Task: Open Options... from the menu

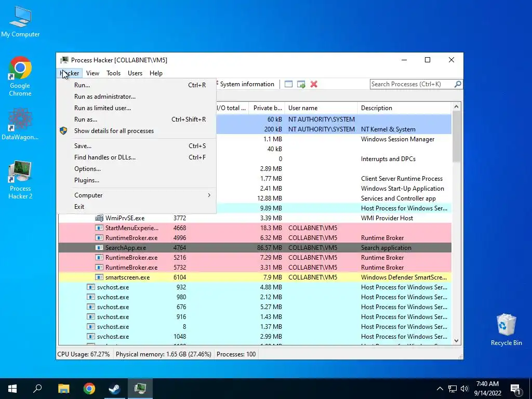Action: (x=137, y=169)
